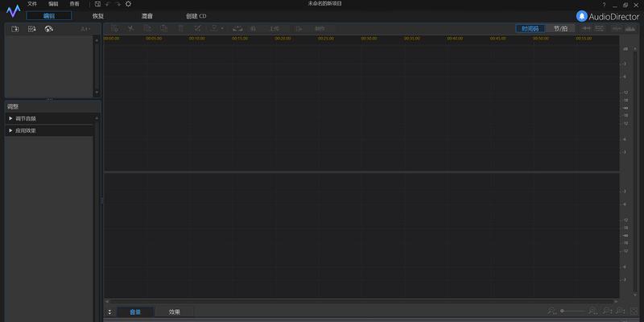Click the copy icon in the toolbar
Image resolution: width=644 pixels, height=322 pixels.
pos(147,28)
